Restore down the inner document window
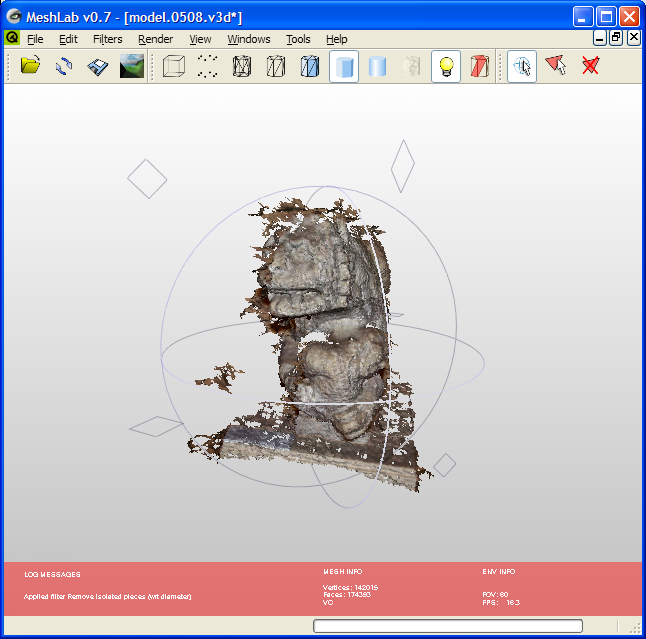The height and width of the screenshot is (639, 646). click(x=615, y=38)
